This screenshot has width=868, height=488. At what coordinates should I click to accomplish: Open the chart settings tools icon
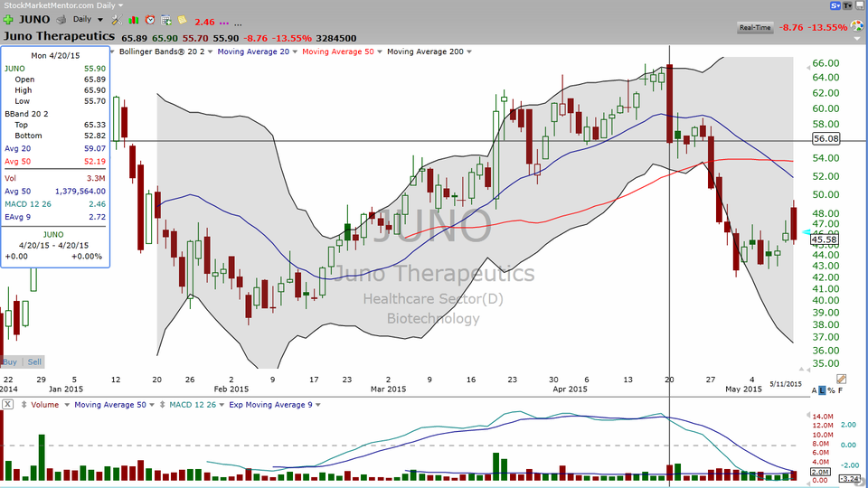pyautogui.click(x=117, y=20)
